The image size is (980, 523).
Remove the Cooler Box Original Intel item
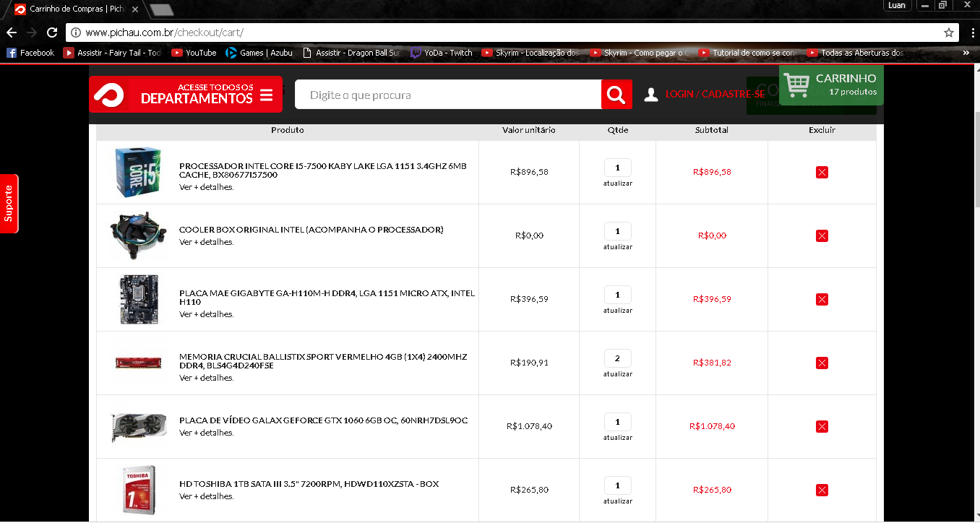[x=822, y=235]
